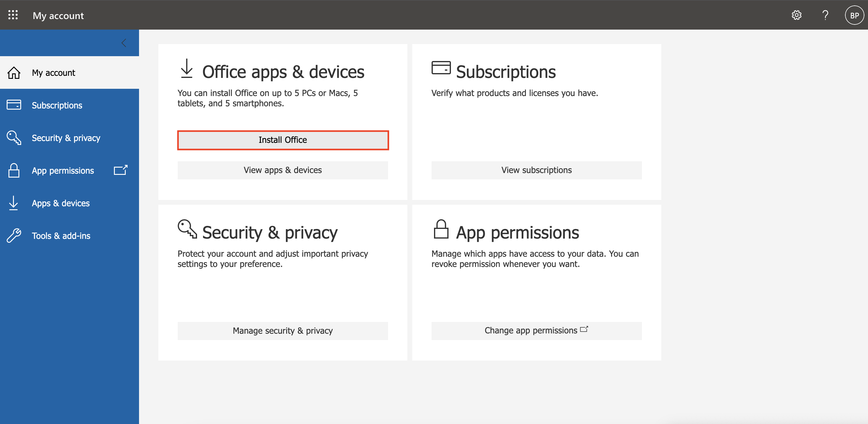Click the App permissions lock icon in sidebar
The width and height of the screenshot is (868, 424).
click(x=14, y=170)
